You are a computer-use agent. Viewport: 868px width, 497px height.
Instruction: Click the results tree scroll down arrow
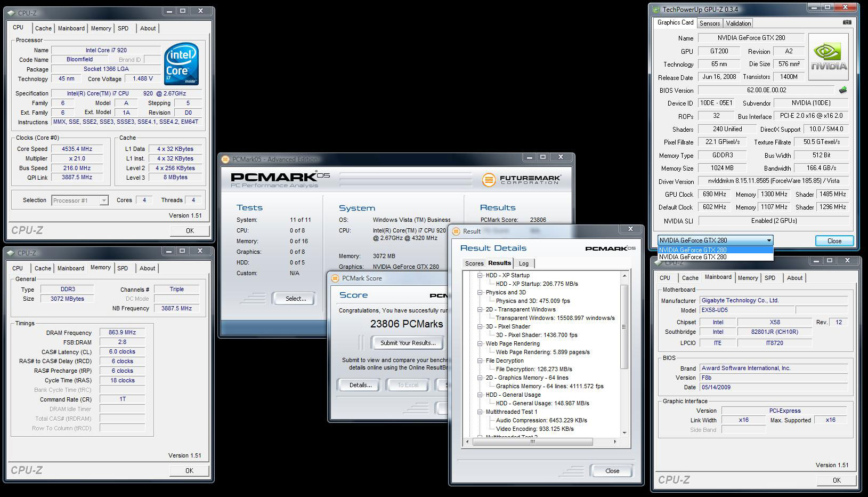pos(624,432)
